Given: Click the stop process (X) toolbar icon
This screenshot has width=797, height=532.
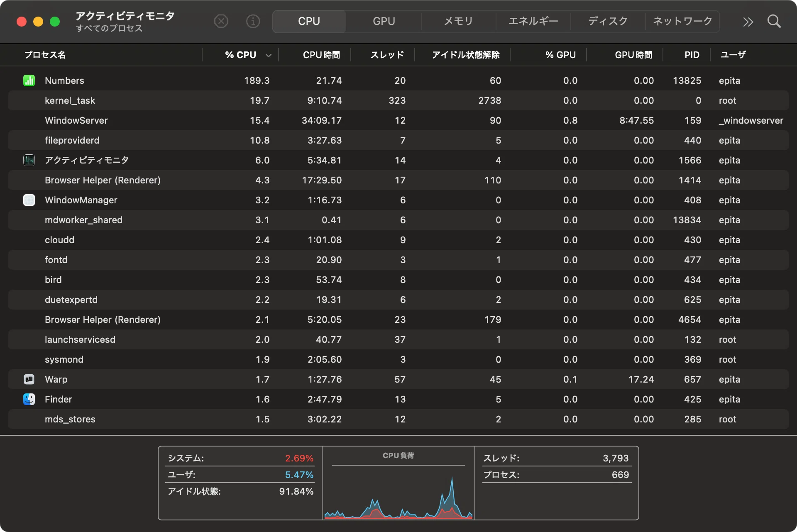Looking at the screenshot, I should pos(221,21).
